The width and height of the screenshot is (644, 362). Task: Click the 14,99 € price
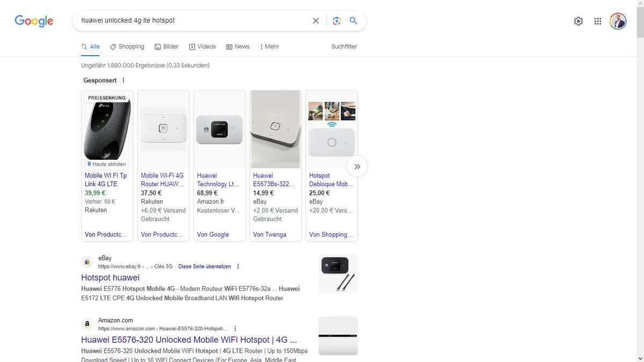pos(264,193)
